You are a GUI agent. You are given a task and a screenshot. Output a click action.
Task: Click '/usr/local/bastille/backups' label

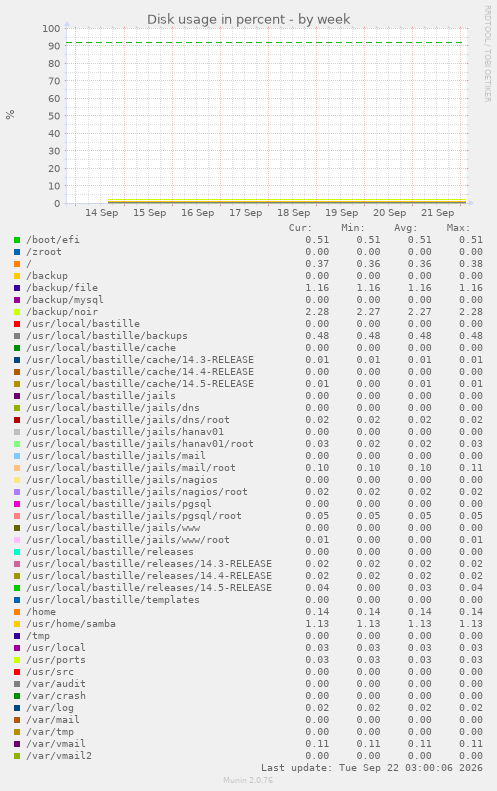(x=107, y=335)
